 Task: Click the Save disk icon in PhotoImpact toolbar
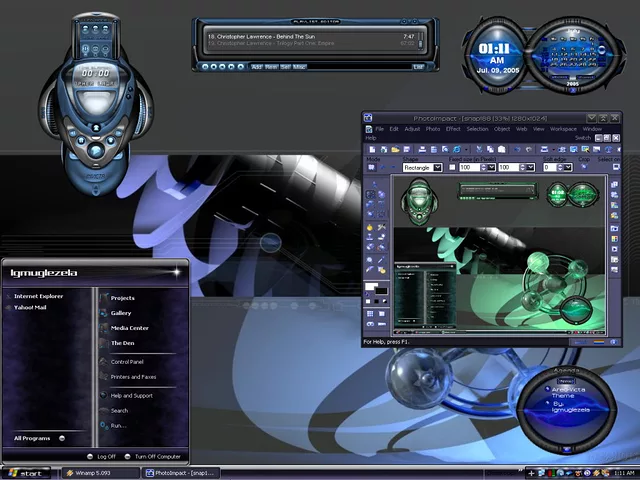(407, 150)
